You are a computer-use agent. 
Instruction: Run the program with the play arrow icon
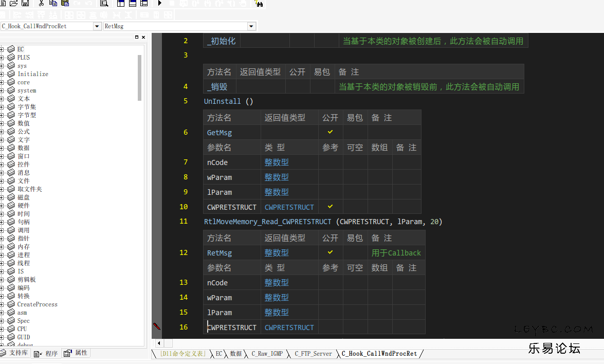159,3
